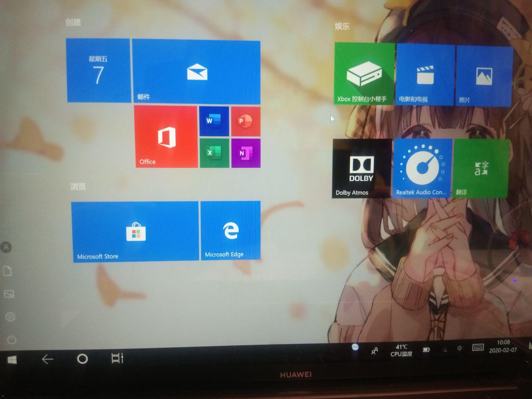Open the power options icon
The image size is (532, 399).
pos(11,340)
